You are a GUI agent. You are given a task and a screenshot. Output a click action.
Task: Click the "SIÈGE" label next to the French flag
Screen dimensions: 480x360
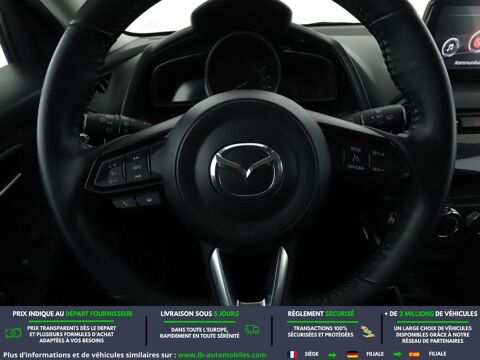[x=312, y=354]
